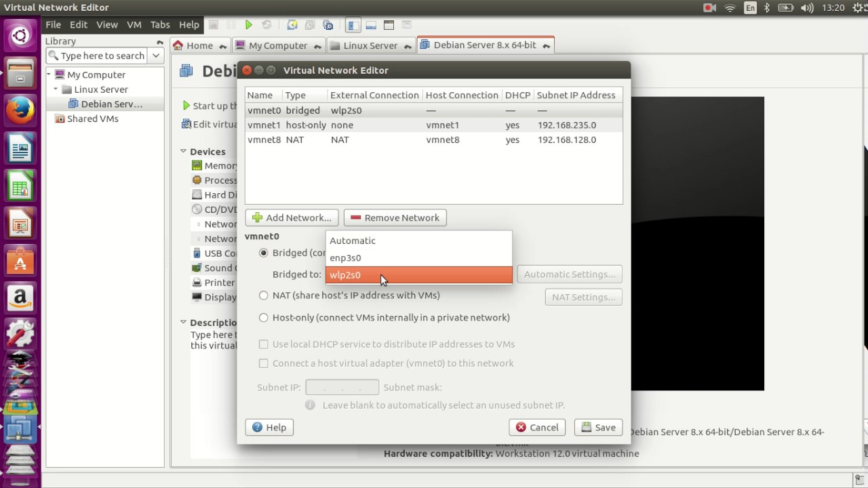868x488 pixels.
Task: Open the Bluetooth indicator
Action: (768, 7)
